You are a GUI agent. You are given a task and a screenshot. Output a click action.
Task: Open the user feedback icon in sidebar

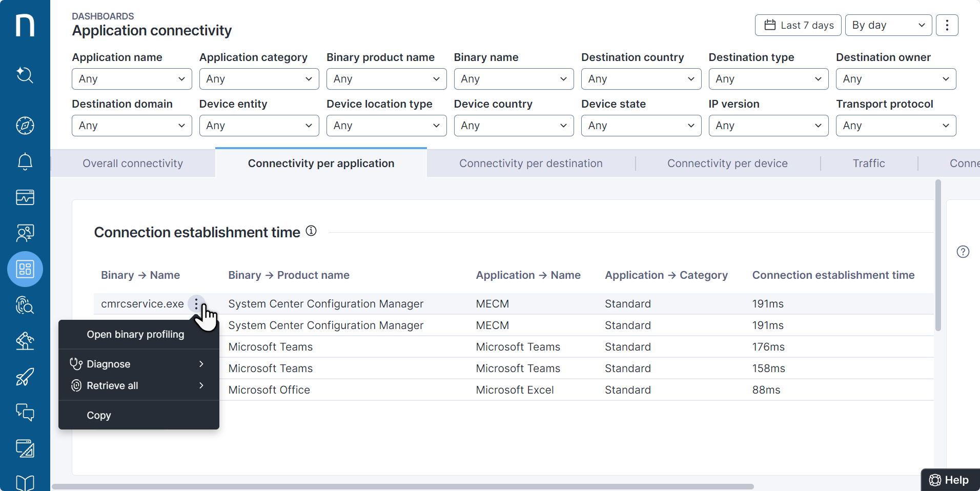point(25,233)
